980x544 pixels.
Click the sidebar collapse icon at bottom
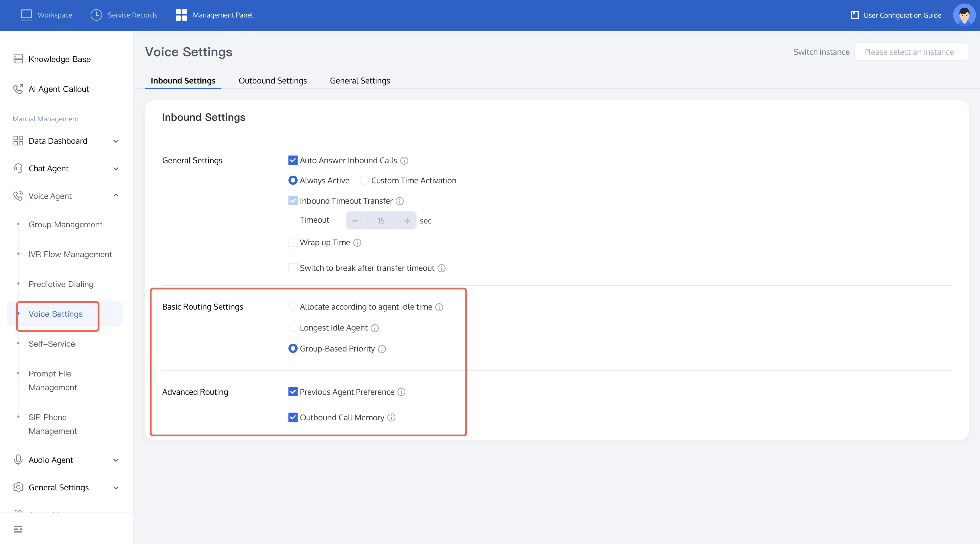(x=18, y=529)
